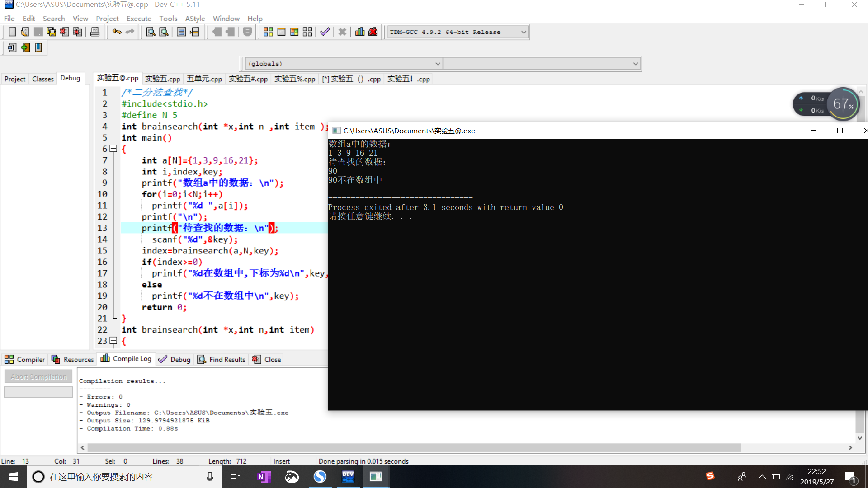This screenshot has width=868, height=488.
Task: Click the Compile icon in toolbar
Action: click(268, 32)
